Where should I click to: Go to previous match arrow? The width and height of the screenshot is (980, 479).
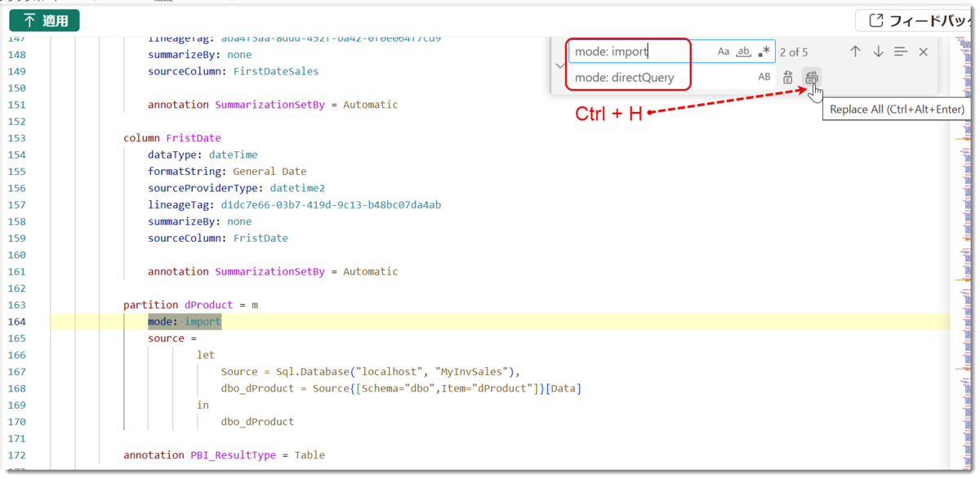coord(855,51)
